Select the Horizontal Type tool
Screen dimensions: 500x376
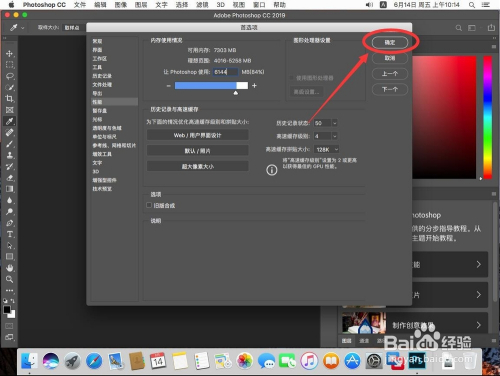tap(10, 234)
